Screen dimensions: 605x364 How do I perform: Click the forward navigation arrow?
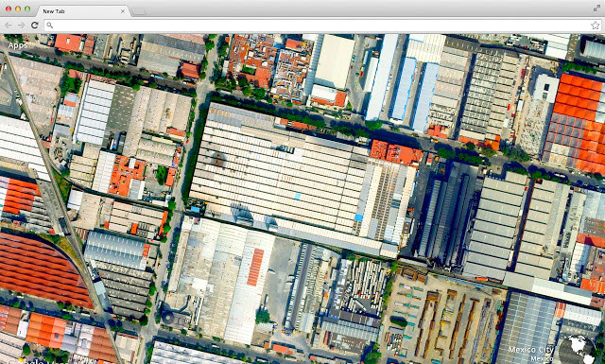point(22,26)
